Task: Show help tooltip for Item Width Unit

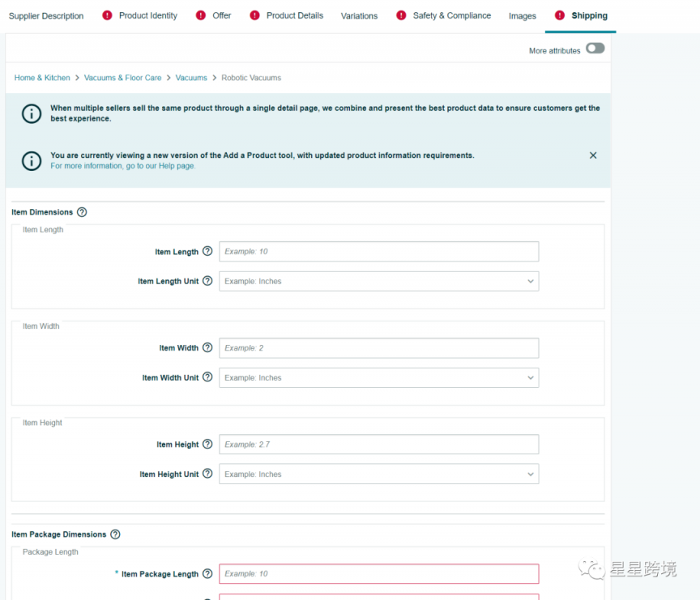Action: click(207, 377)
